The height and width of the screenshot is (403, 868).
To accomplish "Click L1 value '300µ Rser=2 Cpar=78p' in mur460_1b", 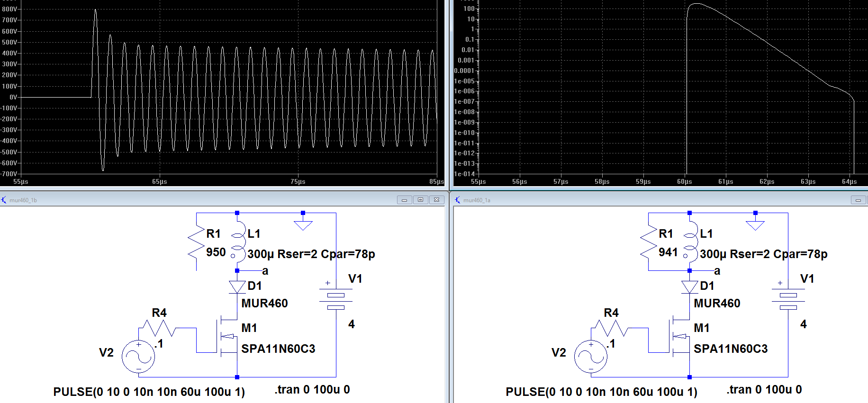I will point(311,254).
